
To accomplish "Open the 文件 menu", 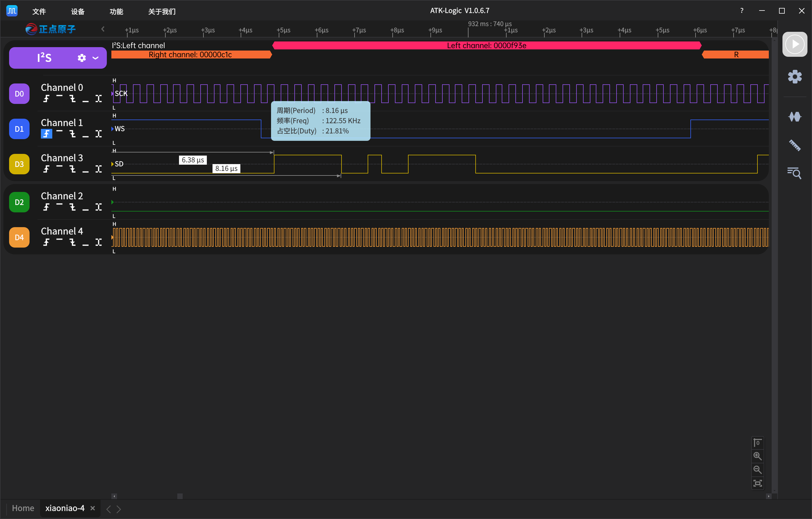I will [39, 11].
